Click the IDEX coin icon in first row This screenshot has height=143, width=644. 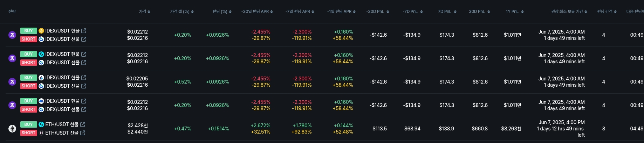pos(12,35)
